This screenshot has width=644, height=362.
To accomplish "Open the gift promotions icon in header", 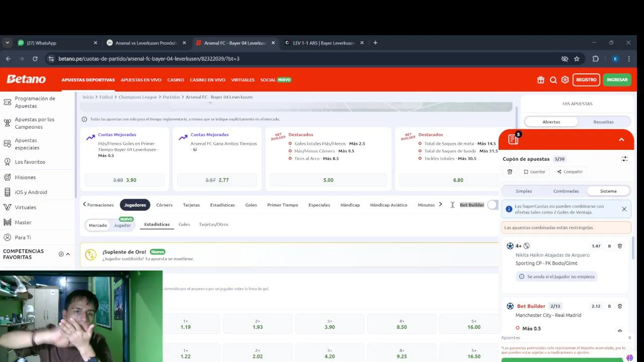I will point(541,79).
